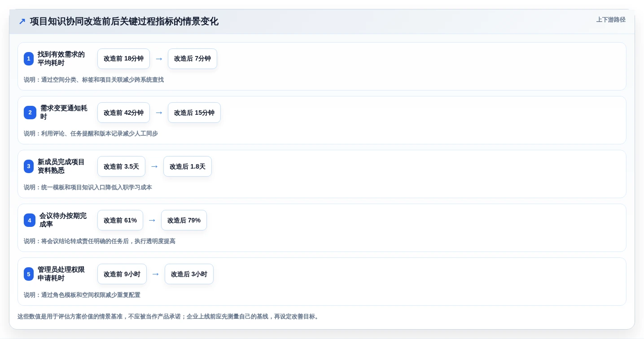
Task: Select the note about 空间分类、标签和项目关联
Action: 94,80
